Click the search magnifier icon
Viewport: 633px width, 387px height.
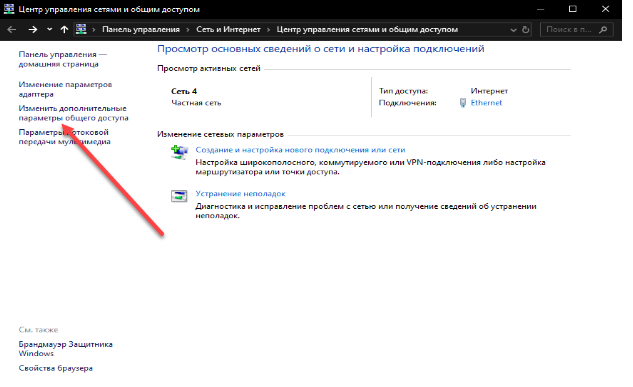[603, 29]
